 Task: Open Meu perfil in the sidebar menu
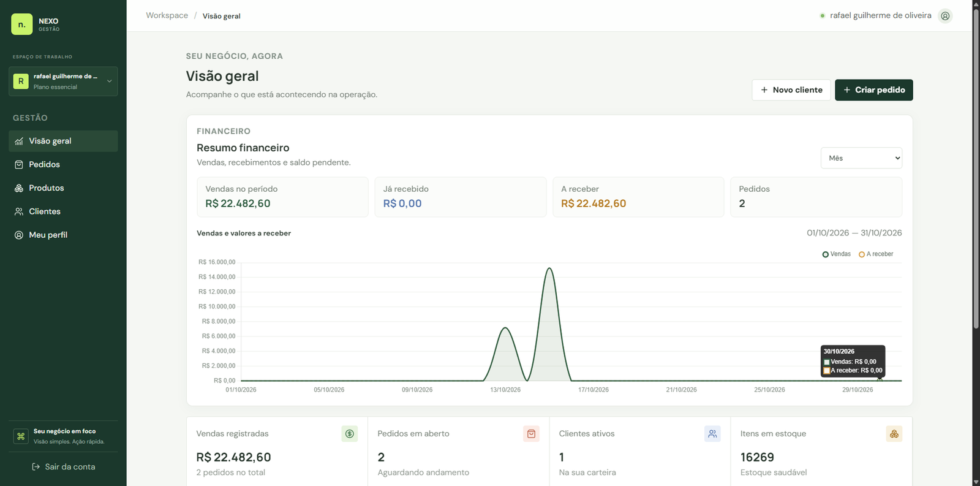tap(63, 235)
